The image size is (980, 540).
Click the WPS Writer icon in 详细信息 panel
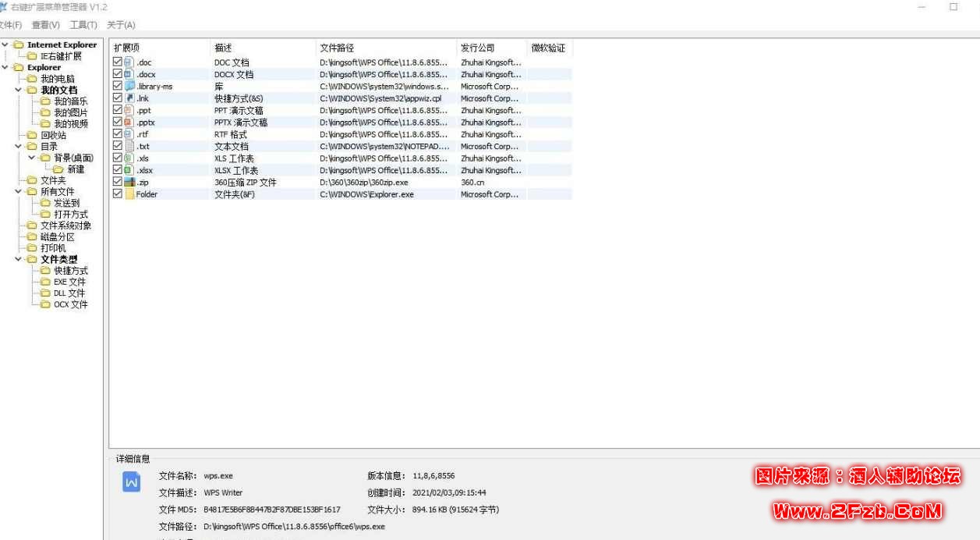tap(133, 482)
